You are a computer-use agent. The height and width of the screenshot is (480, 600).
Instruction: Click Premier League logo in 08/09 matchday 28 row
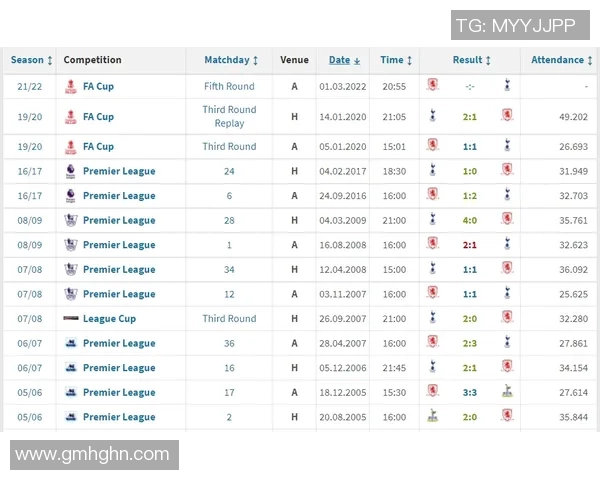click(x=71, y=220)
